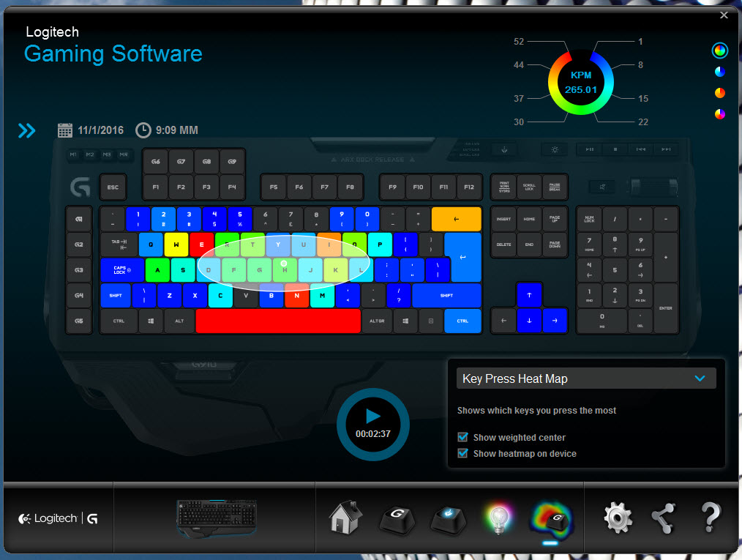Click the "9:09 MM" time text
This screenshot has width=742, height=560.
click(x=177, y=130)
